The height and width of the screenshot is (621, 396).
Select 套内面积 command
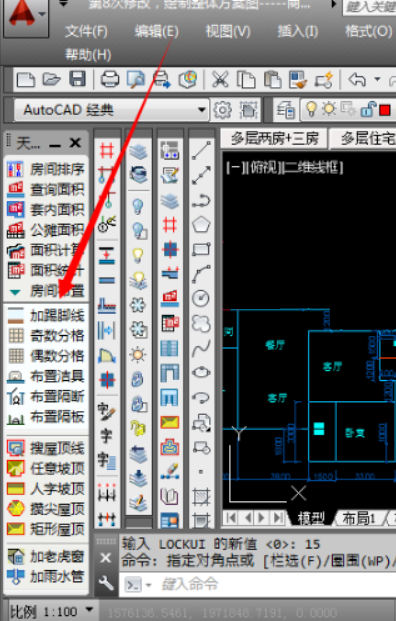[46, 210]
